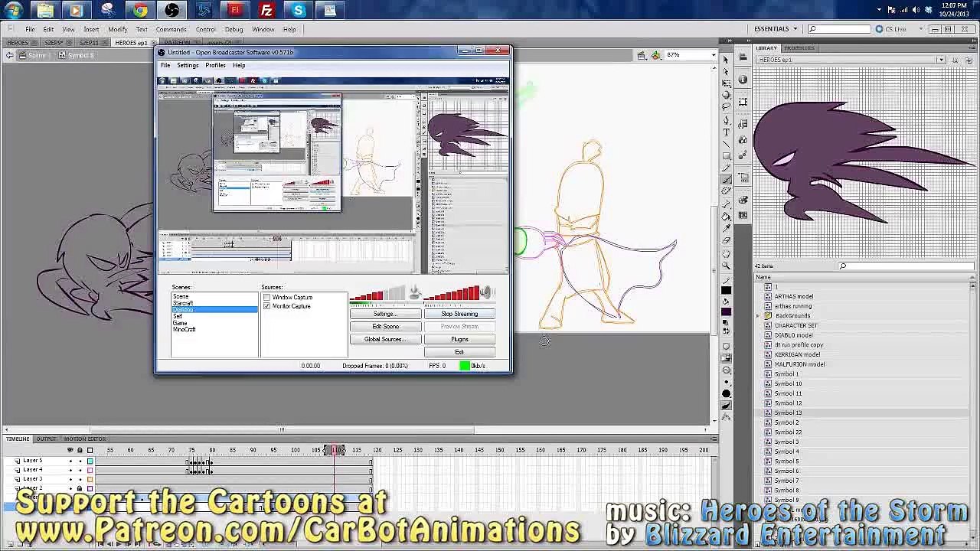Select the Line tool
Viewport: 980px width, 551px height.
tap(727, 144)
